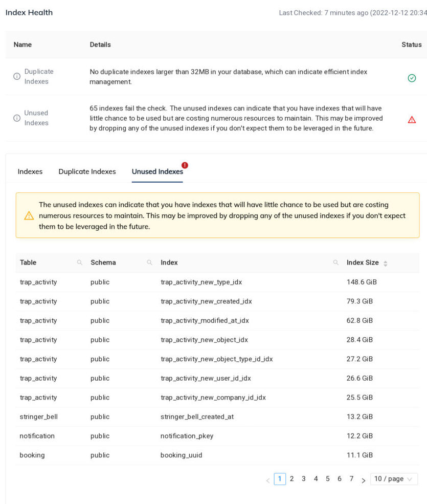Click public schema cell in booking row
The image size is (427, 504).
pyautogui.click(x=100, y=455)
